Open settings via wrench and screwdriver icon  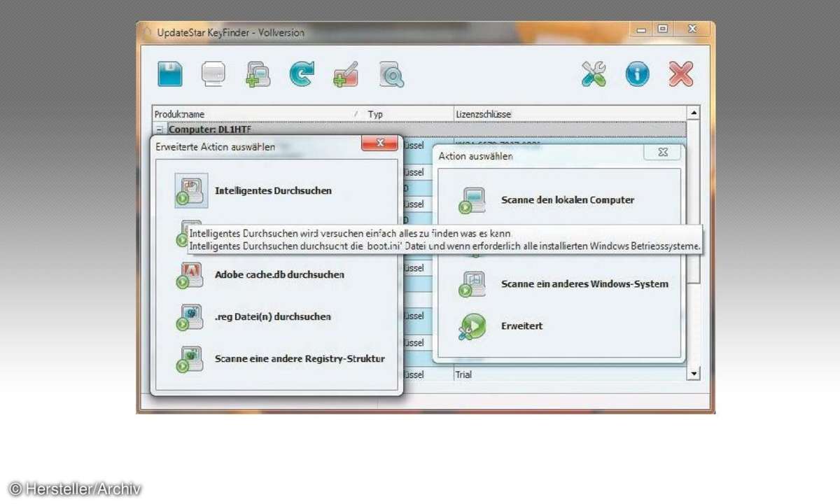594,73
